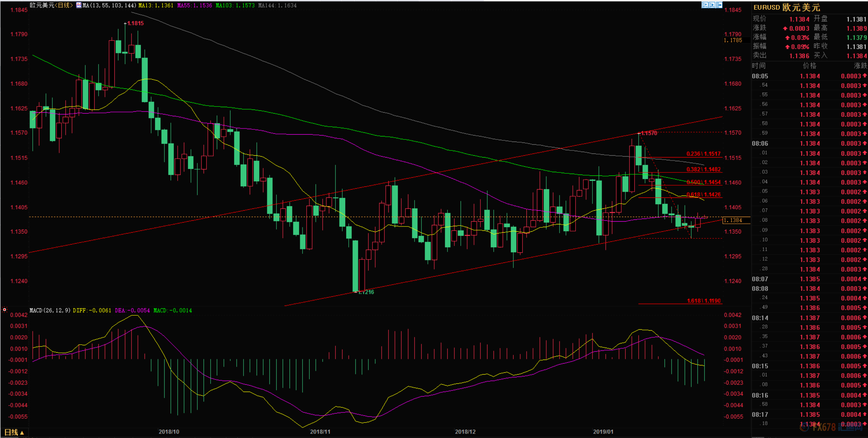868x438 pixels.
Task: Click the 0.382\1.1482 Fibonacci level label
Action: (x=704, y=169)
